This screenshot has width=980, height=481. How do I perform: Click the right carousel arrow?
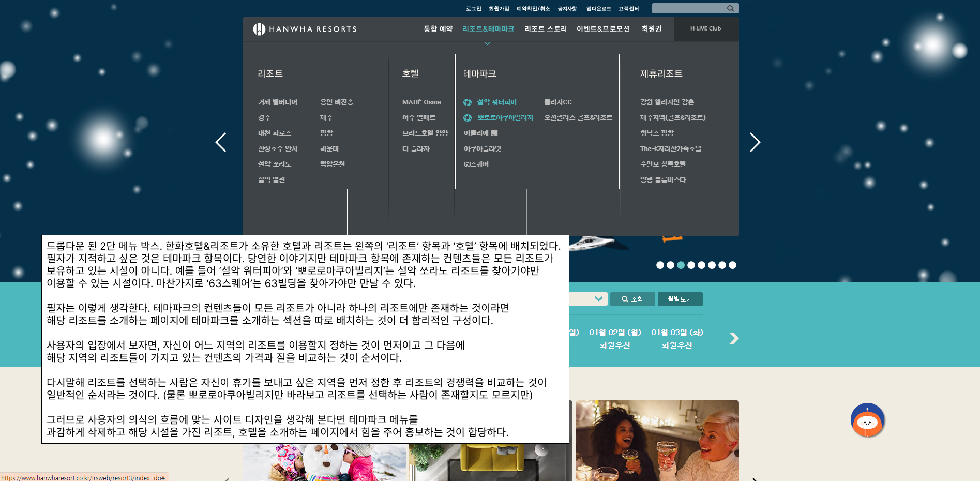click(755, 142)
